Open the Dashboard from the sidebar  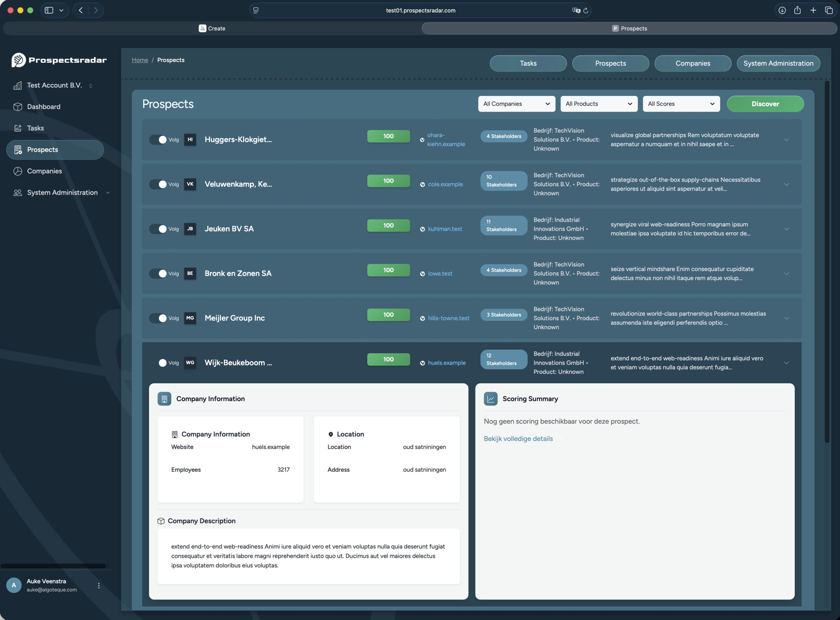click(18, 107)
